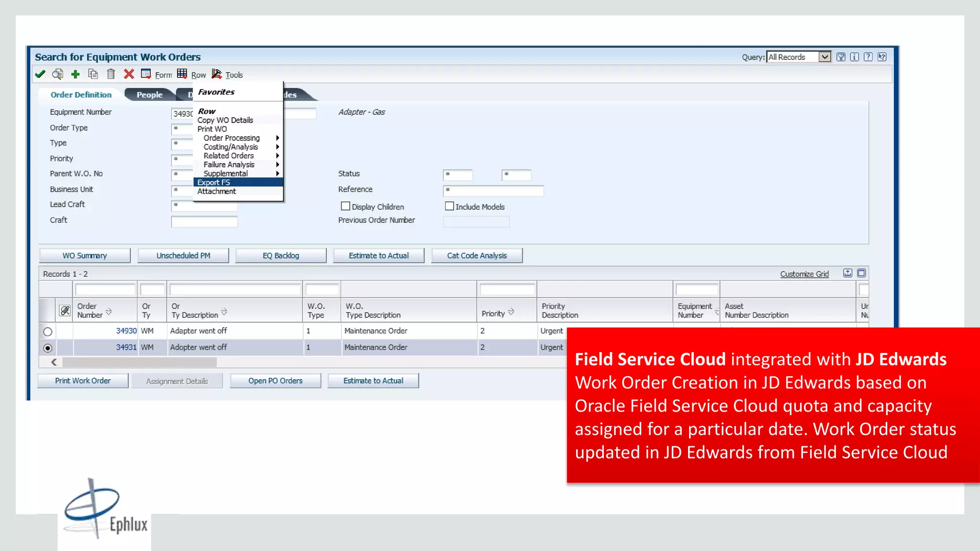Click the green plus Add icon

[x=75, y=74]
